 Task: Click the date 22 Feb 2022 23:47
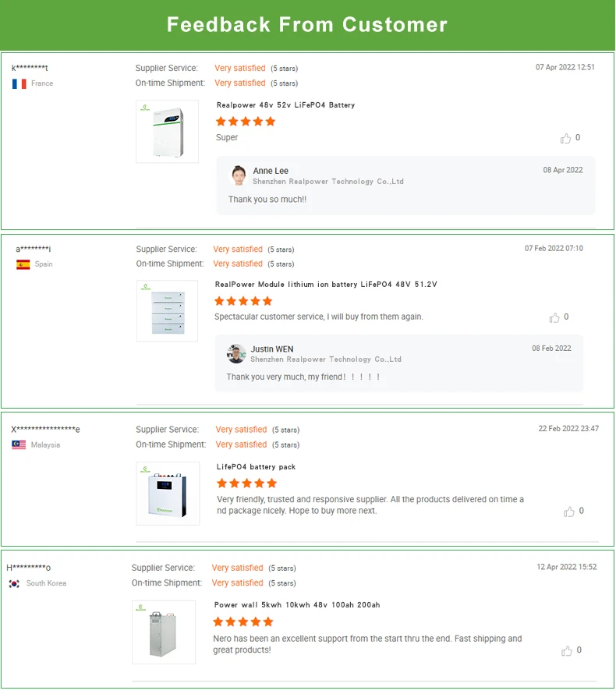568,428
